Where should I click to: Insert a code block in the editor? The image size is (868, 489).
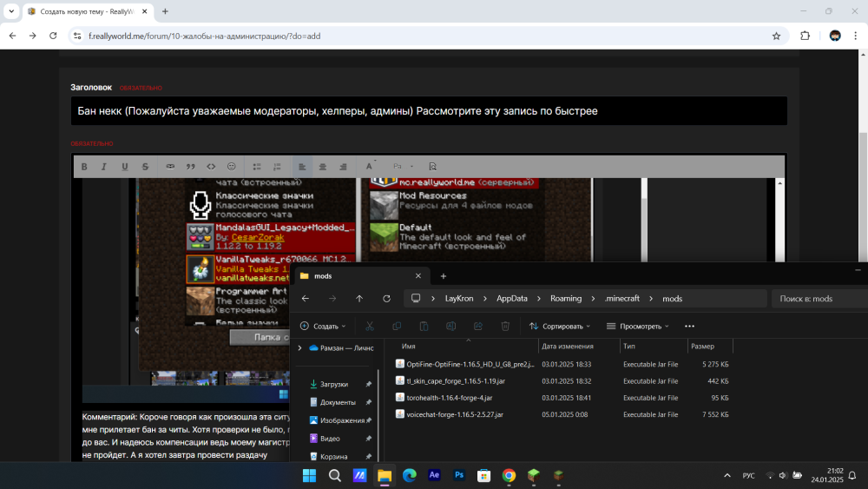point(211,167)
